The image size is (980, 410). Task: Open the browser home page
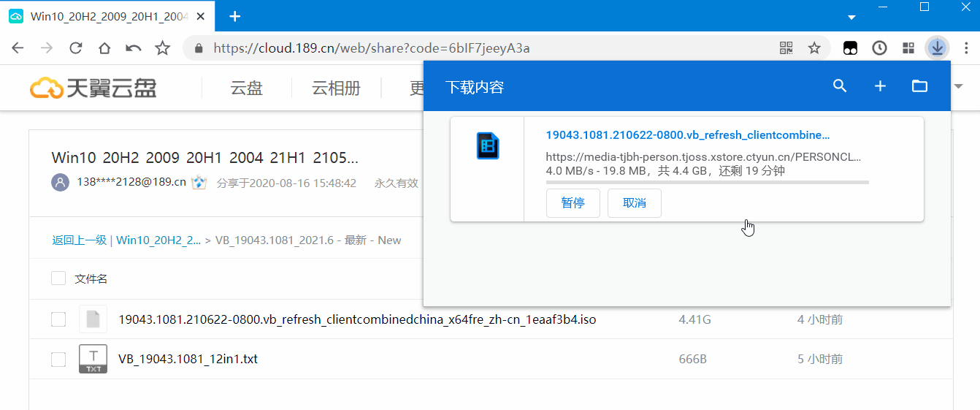point(104,48)
